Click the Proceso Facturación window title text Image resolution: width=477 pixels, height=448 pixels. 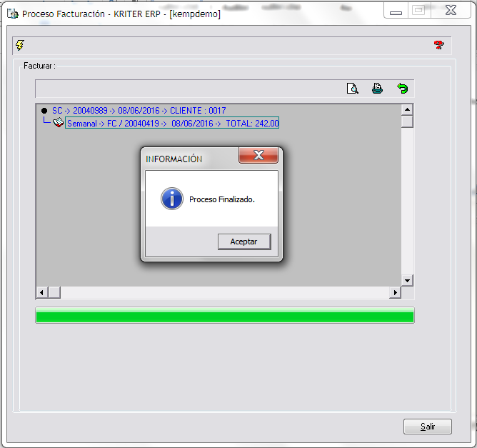pos(121,14)
